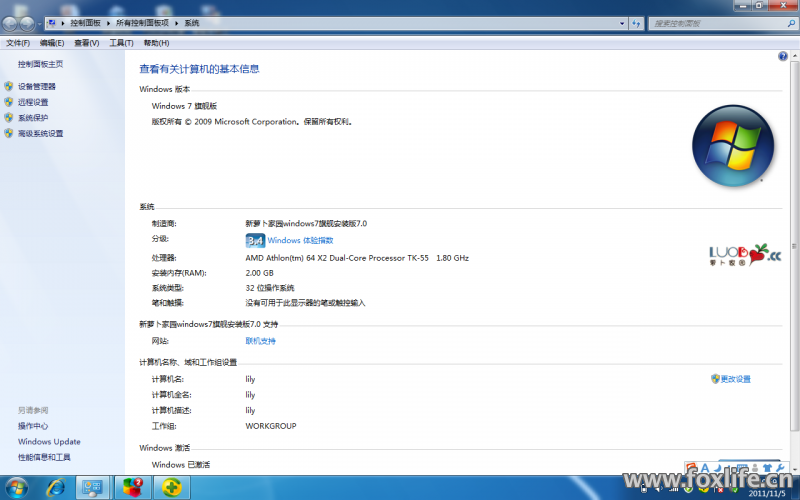Open Windows Update in the sidebar
800x500 pixels.
(49, 441)
